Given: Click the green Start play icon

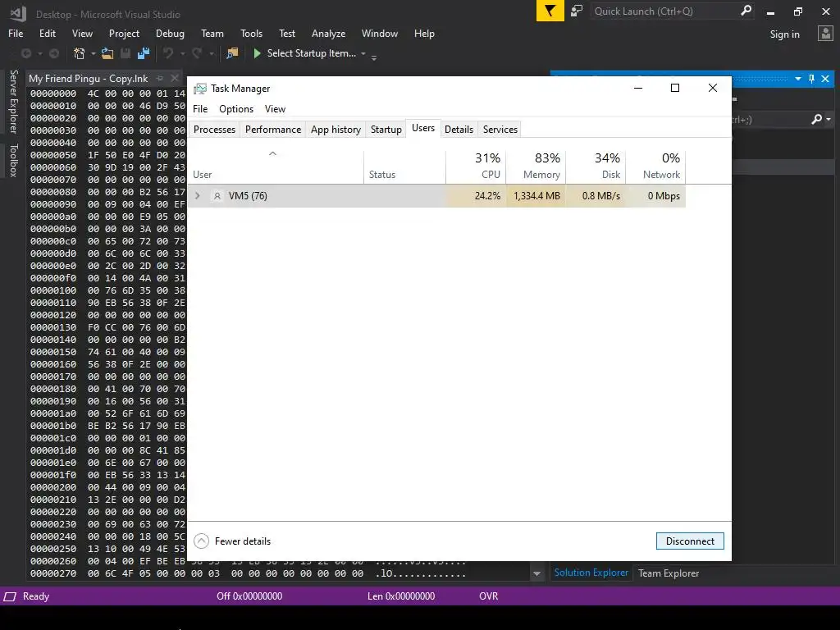Looking at the screenshot, I should [257, 53].
